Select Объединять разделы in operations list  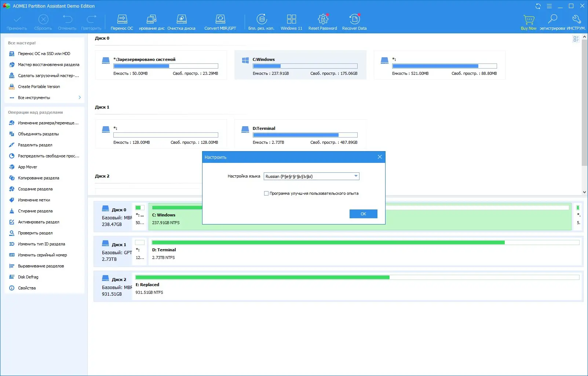[x=39, y=134]
